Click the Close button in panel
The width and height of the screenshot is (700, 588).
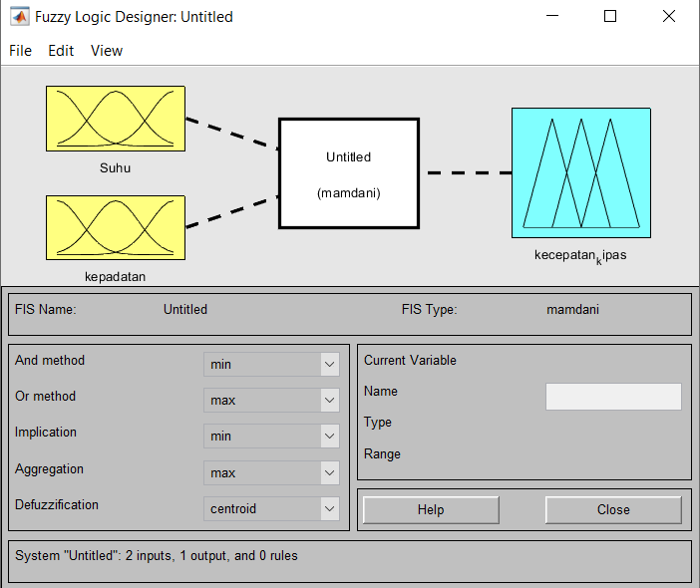pyautogui.click(x=613, y=510)
